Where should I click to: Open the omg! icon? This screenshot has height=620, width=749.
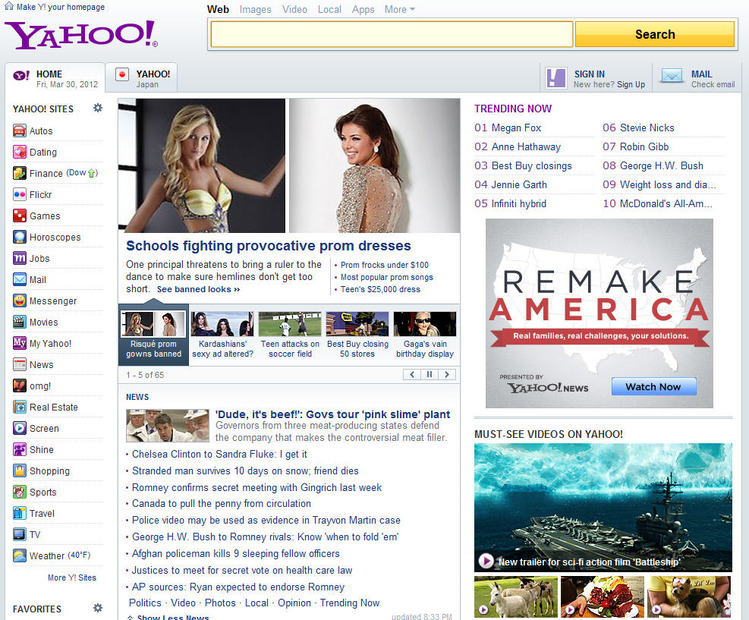pyautogui.click(x=20, y=385)
